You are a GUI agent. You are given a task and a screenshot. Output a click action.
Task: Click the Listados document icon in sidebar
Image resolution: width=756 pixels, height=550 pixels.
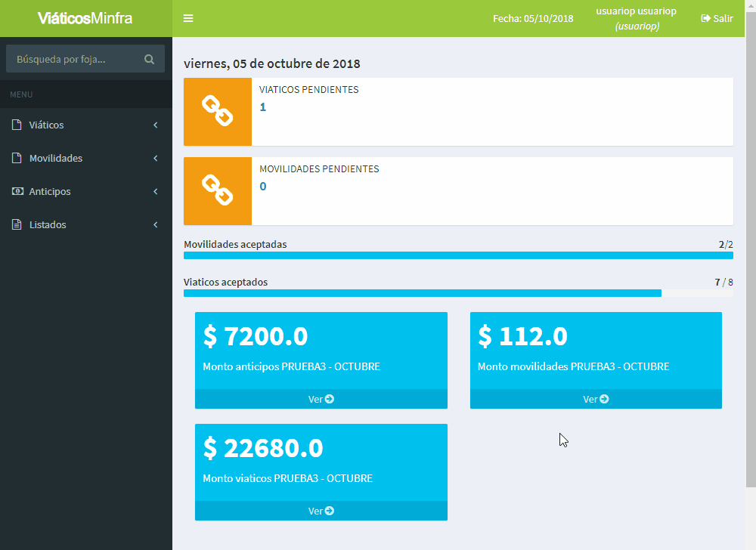[17, 224]
